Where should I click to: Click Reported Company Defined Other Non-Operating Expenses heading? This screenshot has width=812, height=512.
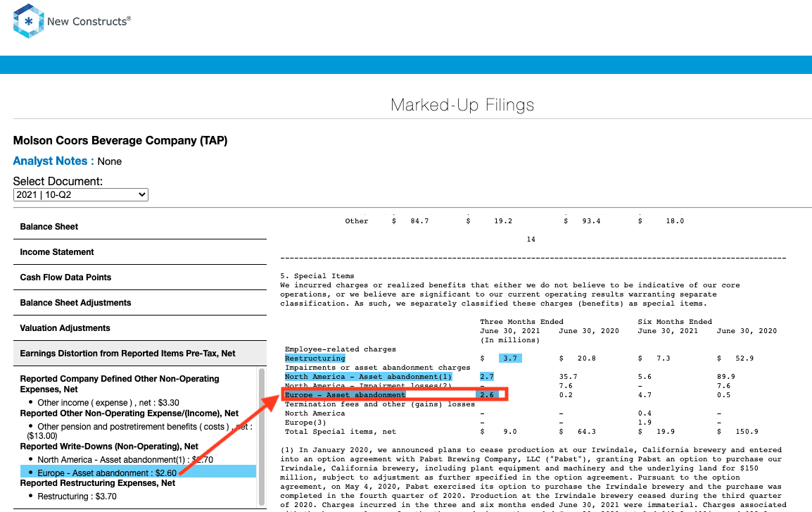point(120,384)
